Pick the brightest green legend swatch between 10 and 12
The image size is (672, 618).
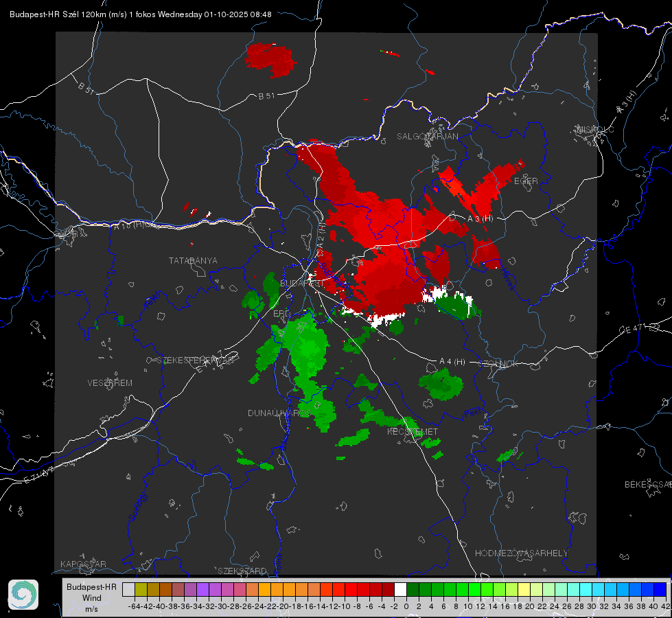point(474,589)
